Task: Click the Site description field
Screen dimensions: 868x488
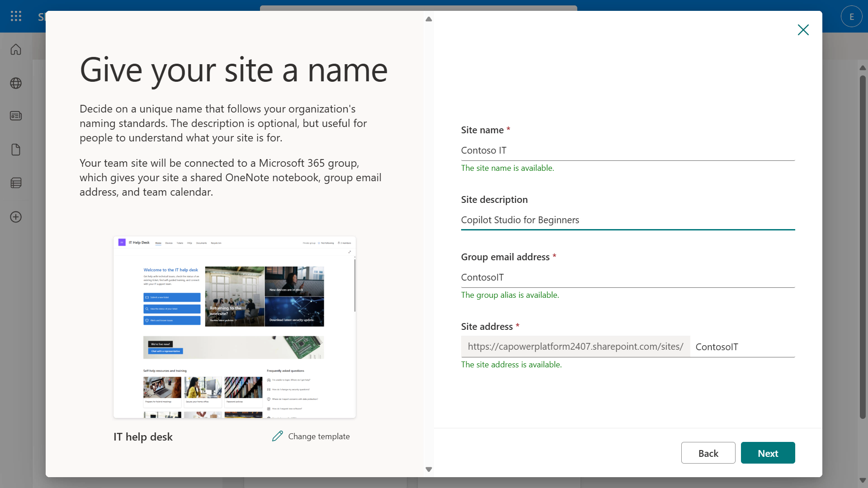Action: click(627, 220)
